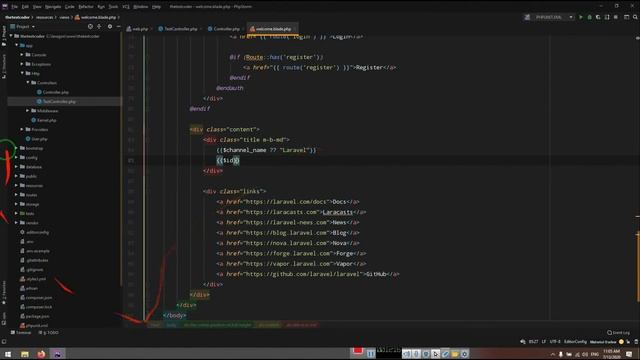Open the TODO tool window

tap(48, 333)
